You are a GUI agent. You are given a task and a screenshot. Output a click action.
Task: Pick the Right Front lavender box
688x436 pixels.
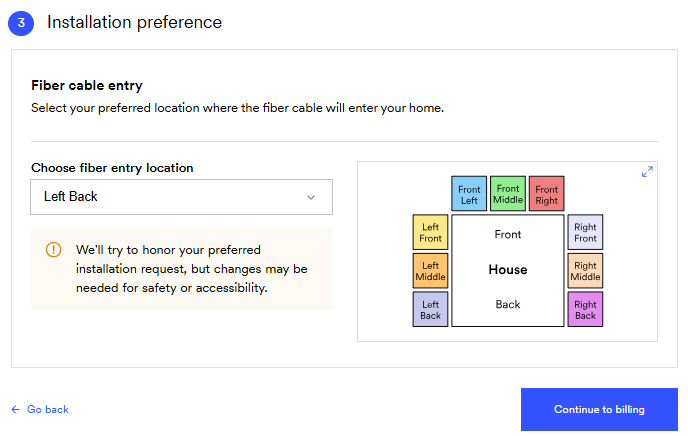pyautogui.click(x=585, y=232)
